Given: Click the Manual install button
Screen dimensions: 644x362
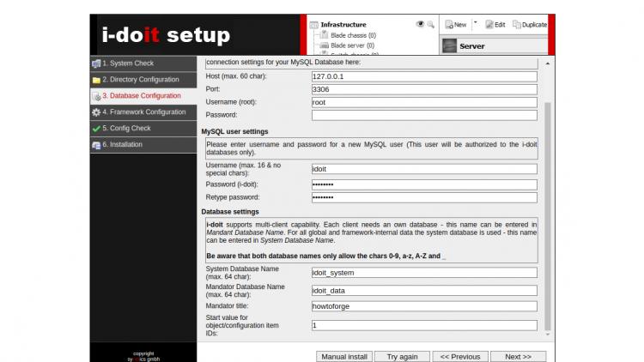Looking at the screenshot, I should (x=344, y=356).
